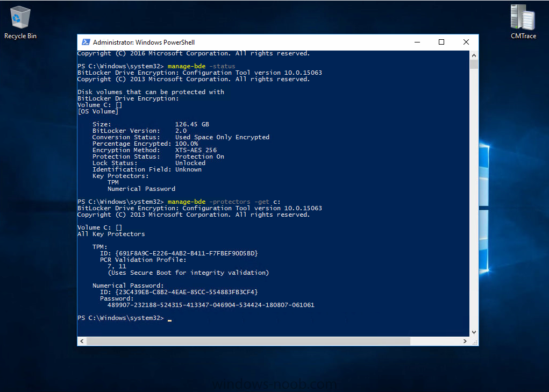Image resolution: width=549 pixels, height=392 pixels.
Task: Click '(Uses Secure Boot for integrity validation)' line
Action: tap(188, 273)
